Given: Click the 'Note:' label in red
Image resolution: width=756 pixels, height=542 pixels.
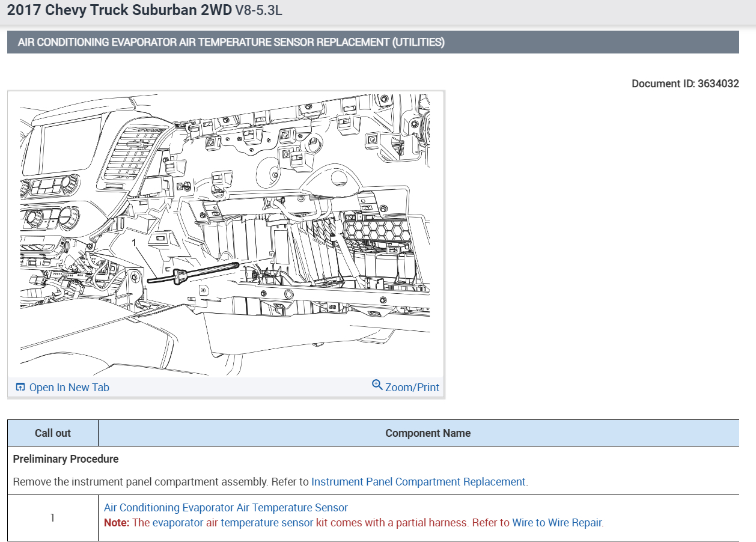Looking at the screenshot, I should click(117, 523).
